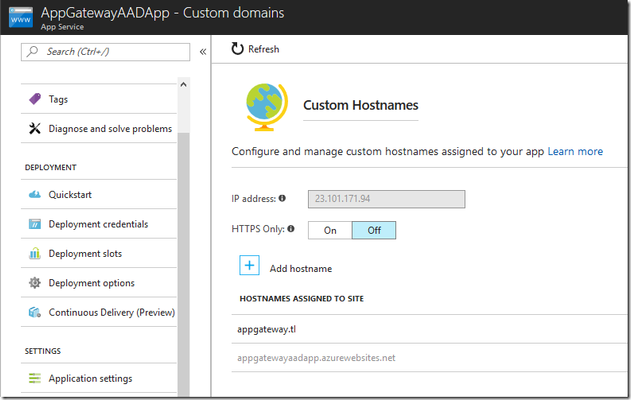This screenshot has height=400, width=631.
Task: Click the Diagnose and solve problems tools icon
Action: coord(35,128)
